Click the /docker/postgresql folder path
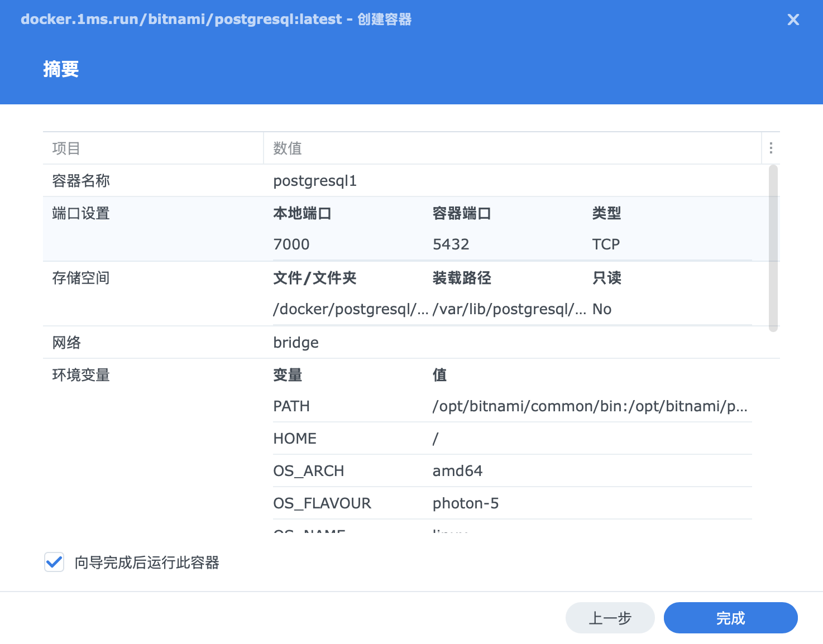Screen dimensions: 823x644 [x=350, y=309]
